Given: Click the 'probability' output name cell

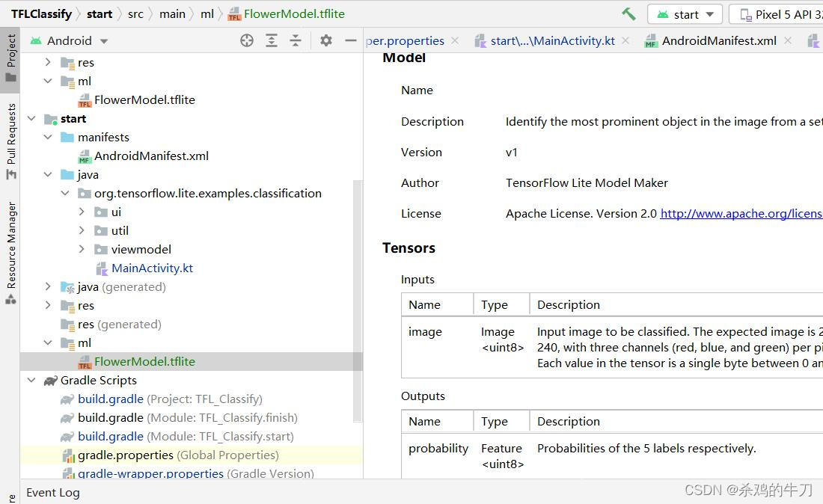Looking at the screenshot, I should (x=438, y=449).
